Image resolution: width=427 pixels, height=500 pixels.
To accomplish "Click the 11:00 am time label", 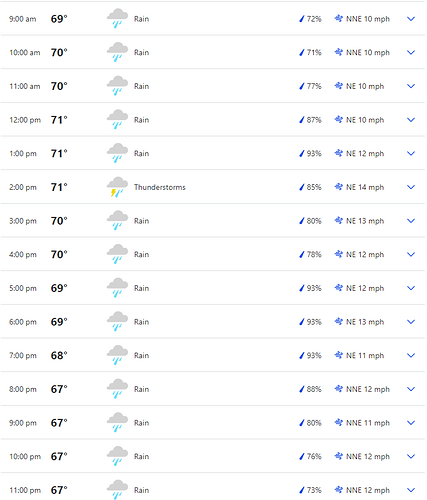I will [x=25, y=86].
